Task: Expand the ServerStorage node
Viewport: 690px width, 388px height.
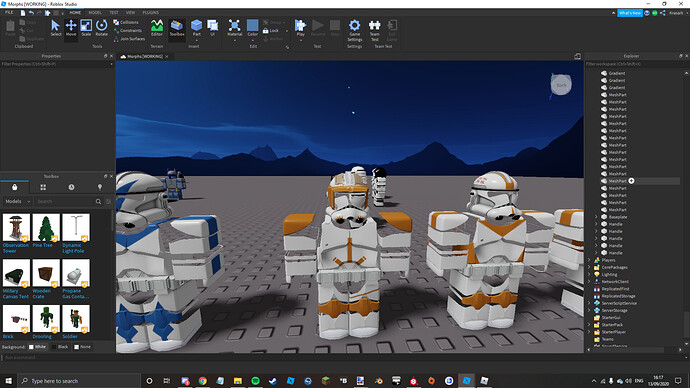Action: (589, 310)
